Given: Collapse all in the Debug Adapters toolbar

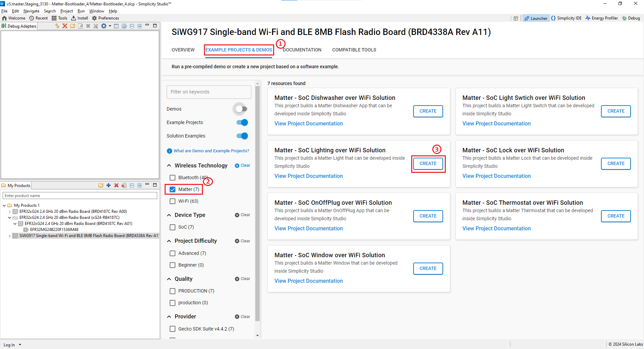Looking at the screenshot, I should [132, 26].
